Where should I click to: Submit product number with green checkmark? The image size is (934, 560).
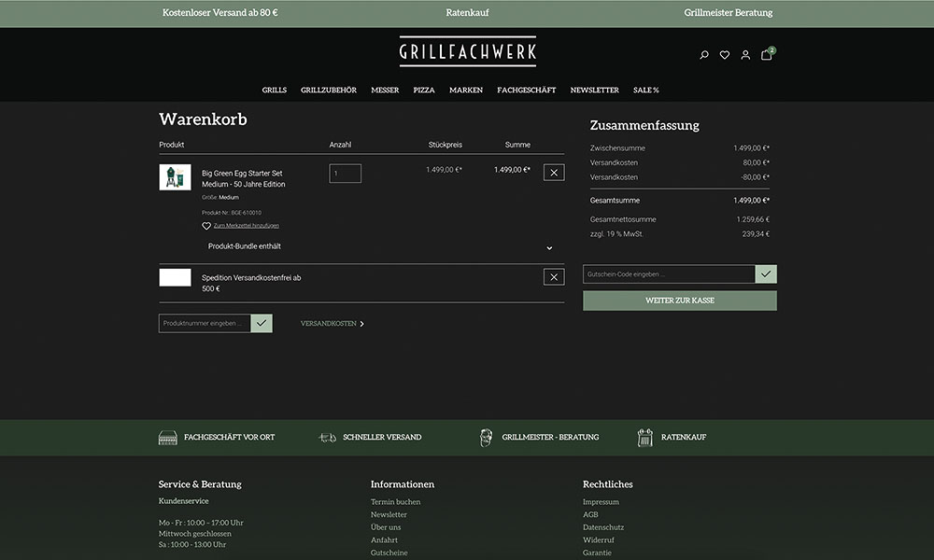coord(262,323)
